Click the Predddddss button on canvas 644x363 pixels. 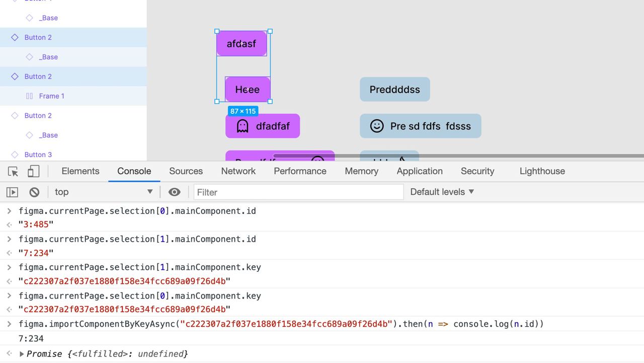[x=395, y=90]
